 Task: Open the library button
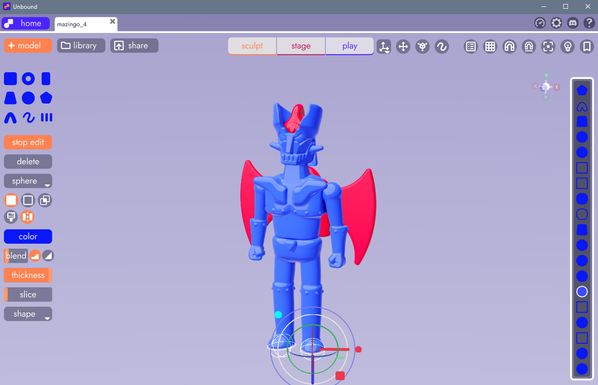pyautogui.click(x=81, y=45)
